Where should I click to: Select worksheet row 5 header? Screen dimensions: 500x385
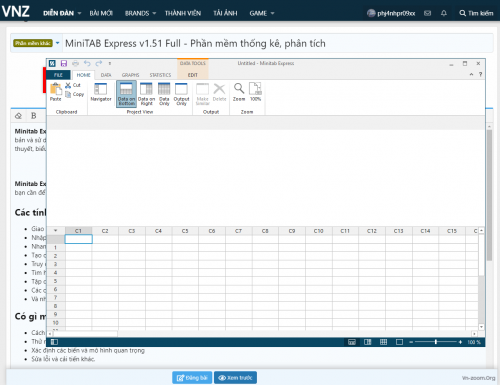pos(55,281)
